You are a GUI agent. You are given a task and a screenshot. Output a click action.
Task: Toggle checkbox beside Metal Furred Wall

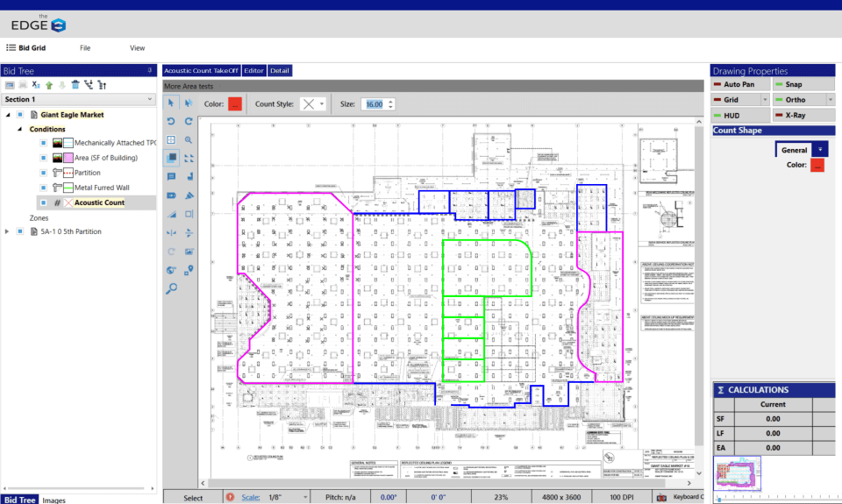(43, 188)
